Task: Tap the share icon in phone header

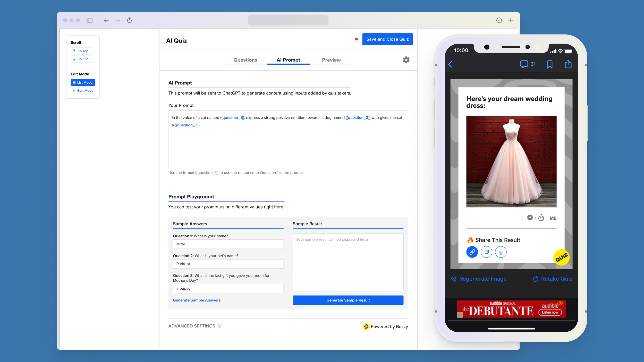Action: point(568,64)
